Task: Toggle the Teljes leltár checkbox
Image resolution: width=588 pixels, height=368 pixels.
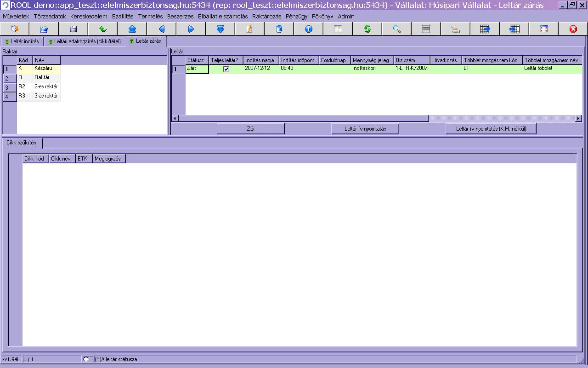Action: pos(226,69)
